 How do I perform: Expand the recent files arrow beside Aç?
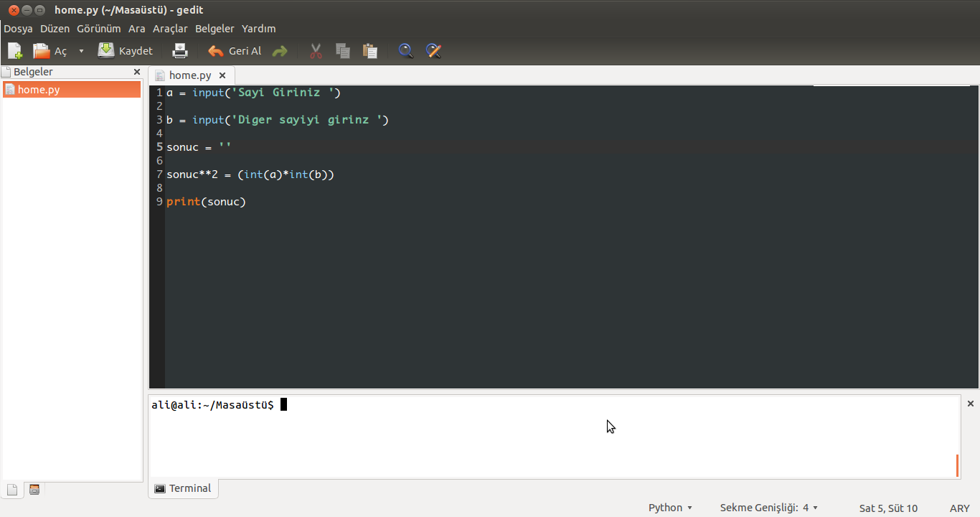[x=81, y=51]
